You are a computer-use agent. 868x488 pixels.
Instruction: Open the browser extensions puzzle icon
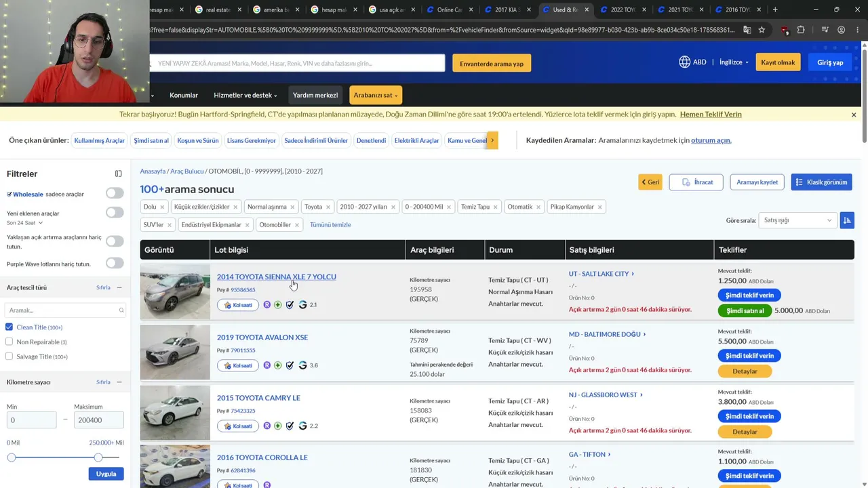(801, 30)
